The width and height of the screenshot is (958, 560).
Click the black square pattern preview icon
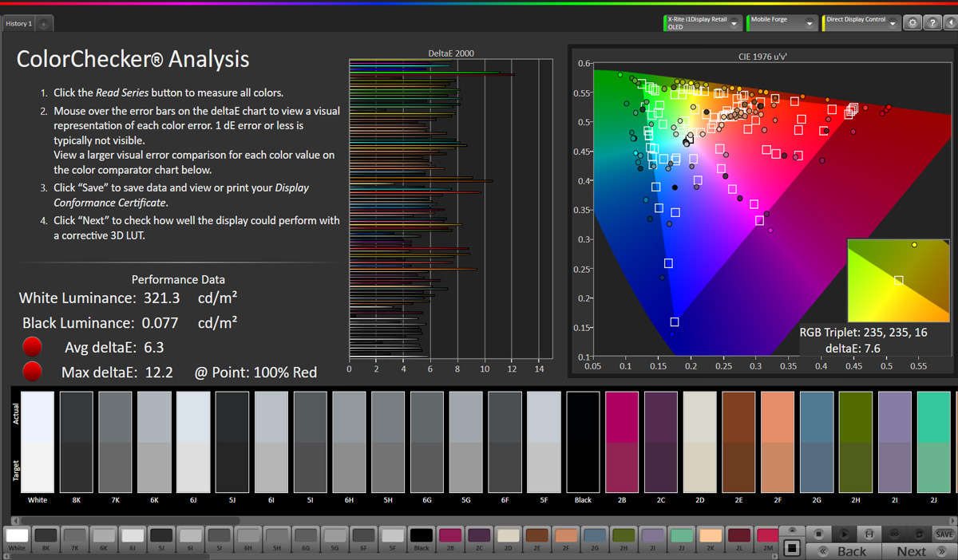point(791,547)
